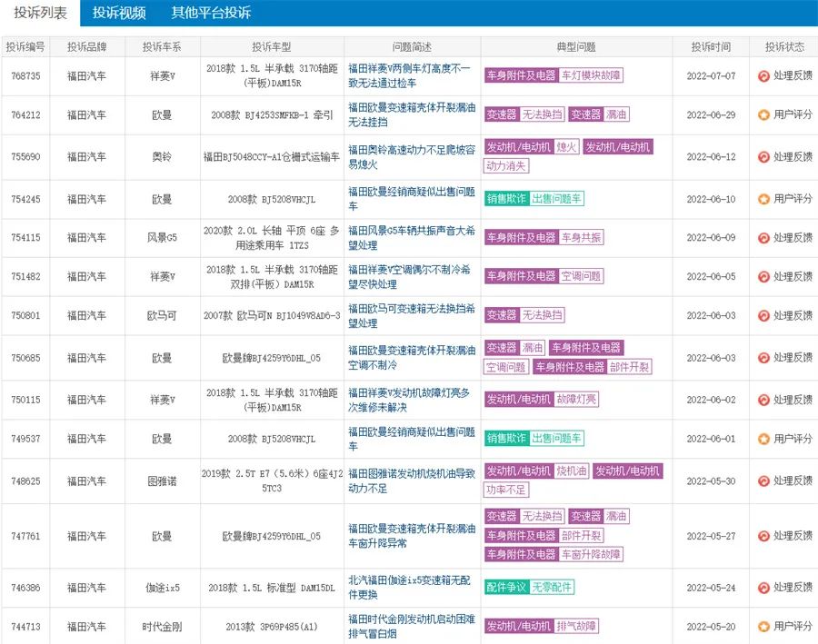The image size is (818, 644).
Task: Click status icon for complaint 747761
Action: pyautogui.click(x=763, y=536)
